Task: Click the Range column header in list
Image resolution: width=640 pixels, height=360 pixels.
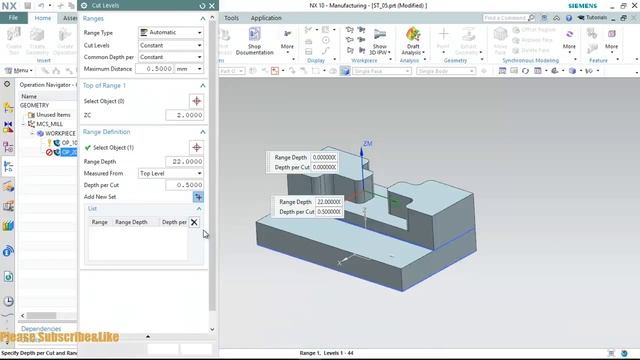Action: 100,222
